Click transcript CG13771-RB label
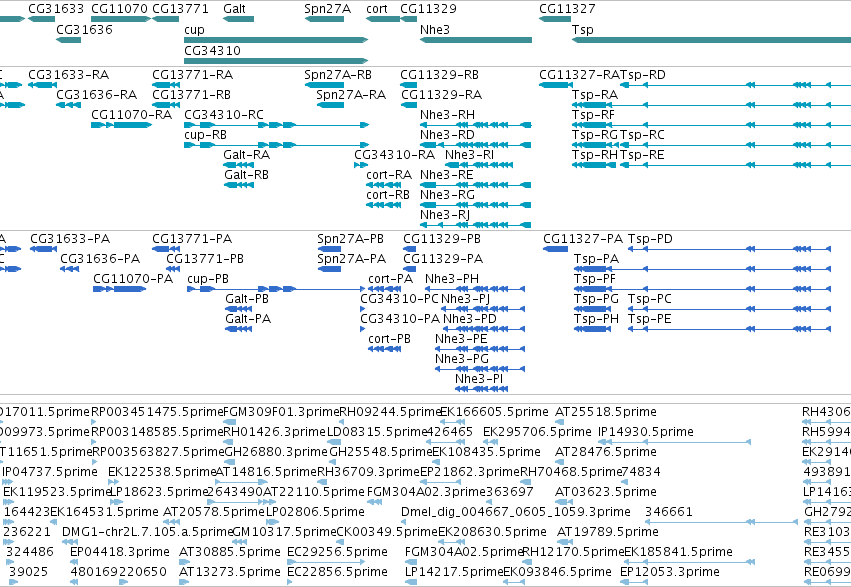Screen dimensions: 851x587 (x=192, y=94)
